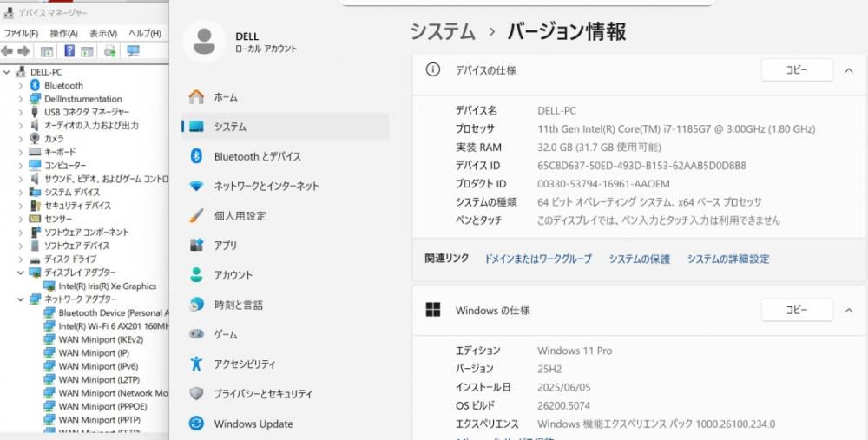Viewport: 868px width, 440px height.
Task: Open the 表示(V) menu in Device Manager
Action: 103,34
